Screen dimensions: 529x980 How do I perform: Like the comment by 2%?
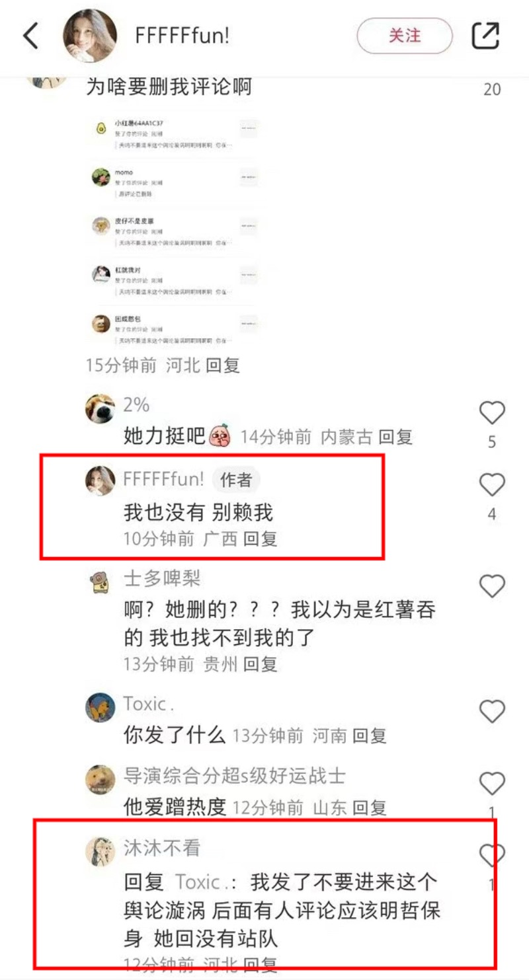click(492, 413)
